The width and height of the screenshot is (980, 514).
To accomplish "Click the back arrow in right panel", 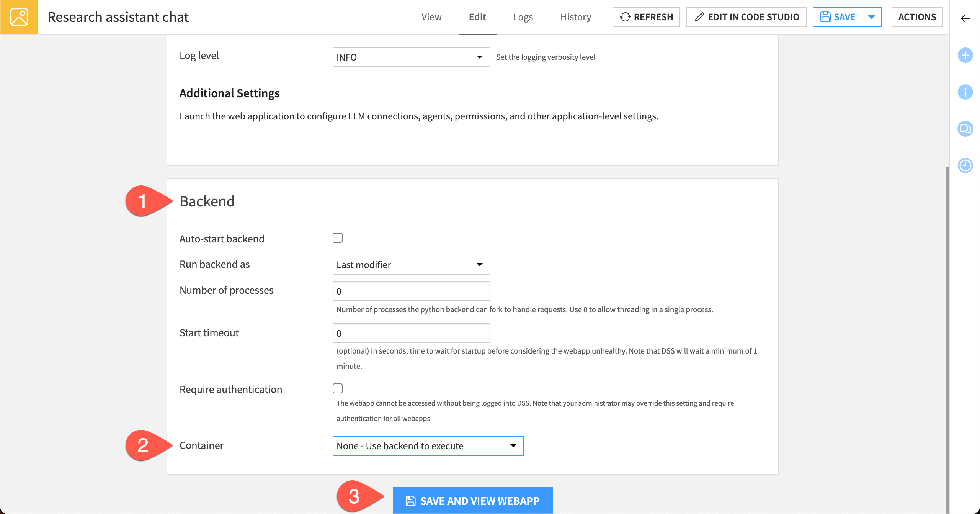I will pyautogui.click(x=965, y=18).
